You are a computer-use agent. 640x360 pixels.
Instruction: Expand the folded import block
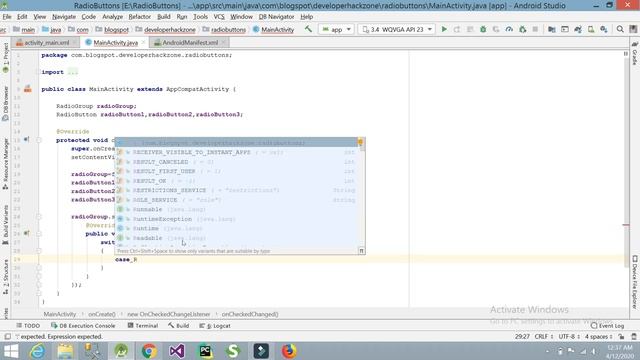(38, 72)
